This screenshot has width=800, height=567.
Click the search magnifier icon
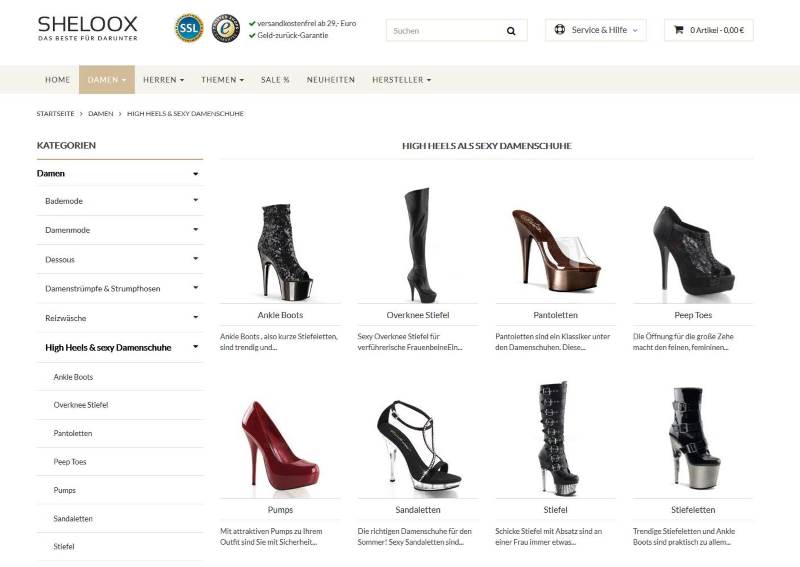(x=511, y=31)
